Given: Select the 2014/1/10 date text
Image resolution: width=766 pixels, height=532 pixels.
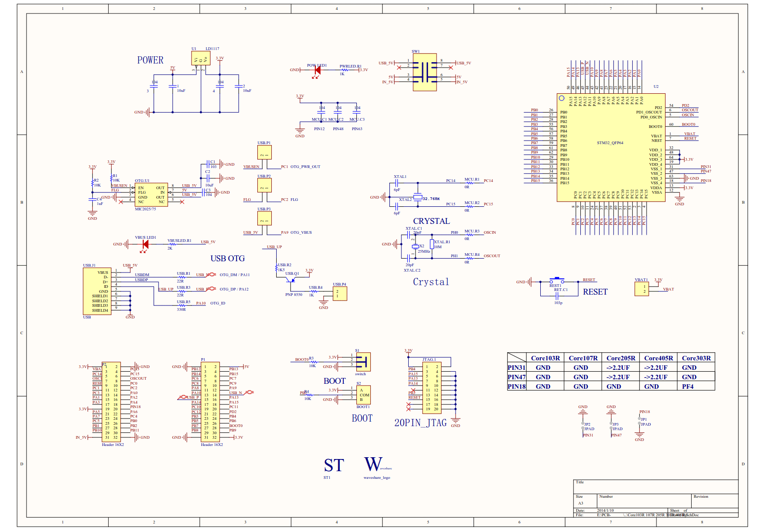Looking at the screenshot, I should pos(605,510).
